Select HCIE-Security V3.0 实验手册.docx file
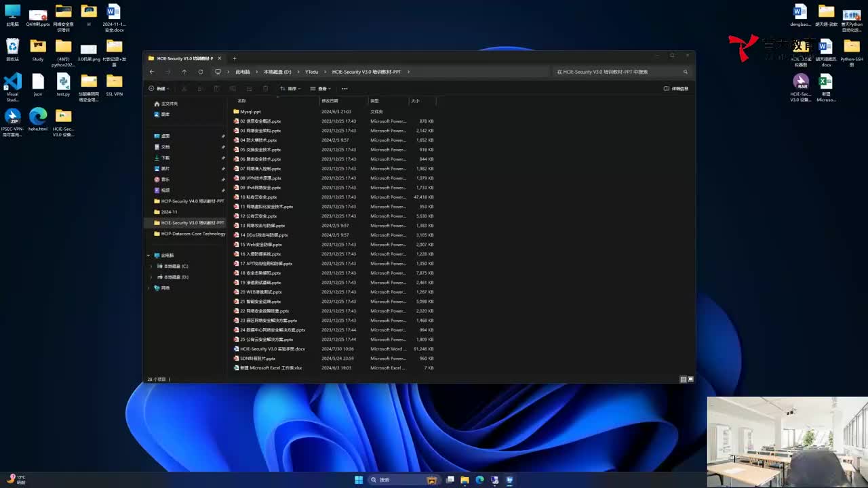868x488 pixels. [x=269, y=349]
